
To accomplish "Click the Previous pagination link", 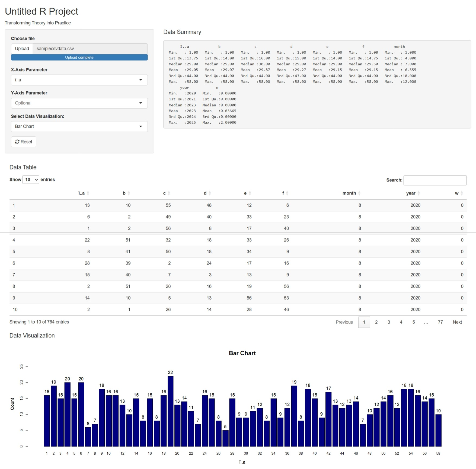I will tap(344, 322).
